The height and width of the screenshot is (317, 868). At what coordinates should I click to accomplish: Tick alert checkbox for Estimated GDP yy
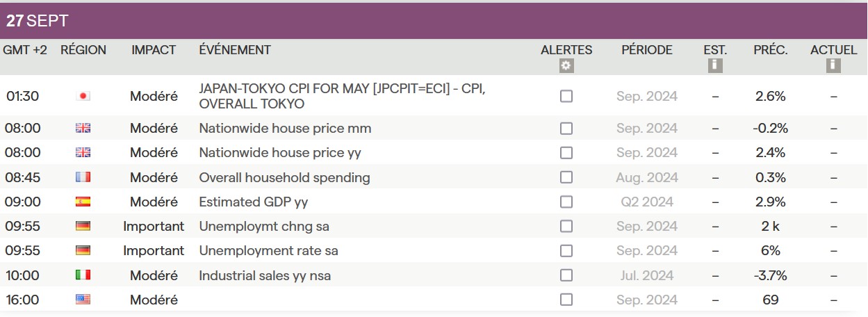point(566,202)
